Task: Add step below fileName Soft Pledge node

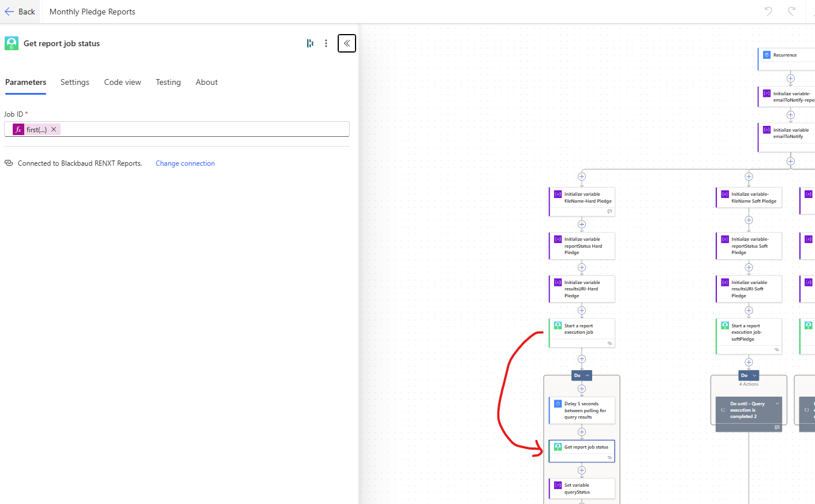Action: coord(749,220)
